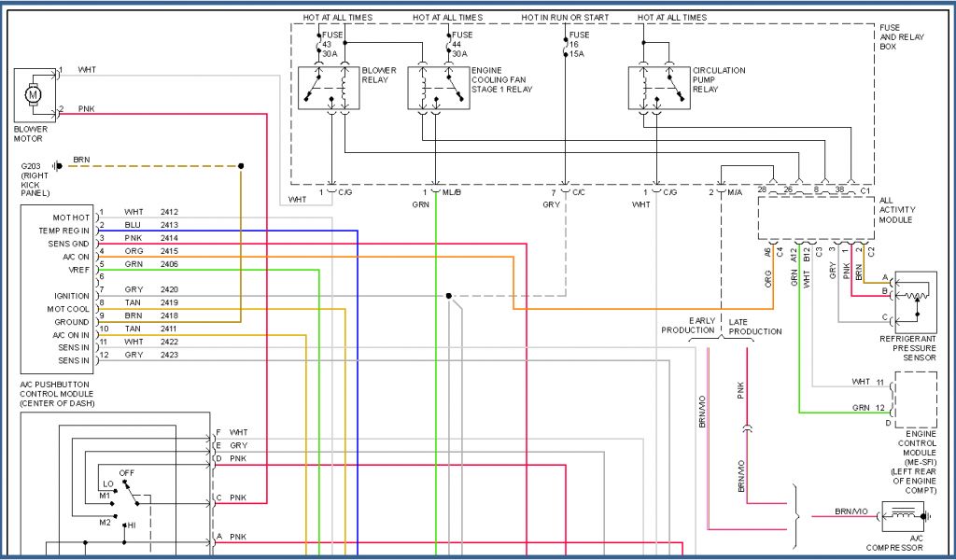Select the 'TEMP REG IN' pin label
This screenshot has height=560, width=956.
64,230
